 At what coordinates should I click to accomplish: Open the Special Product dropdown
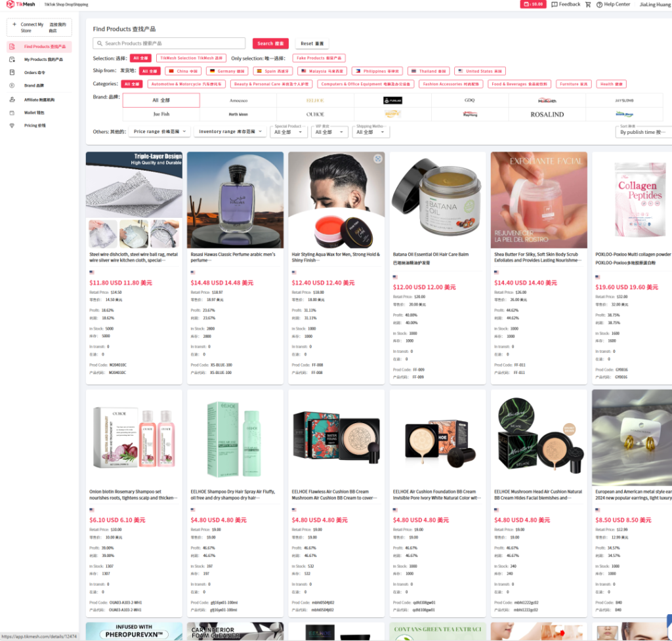288,132
